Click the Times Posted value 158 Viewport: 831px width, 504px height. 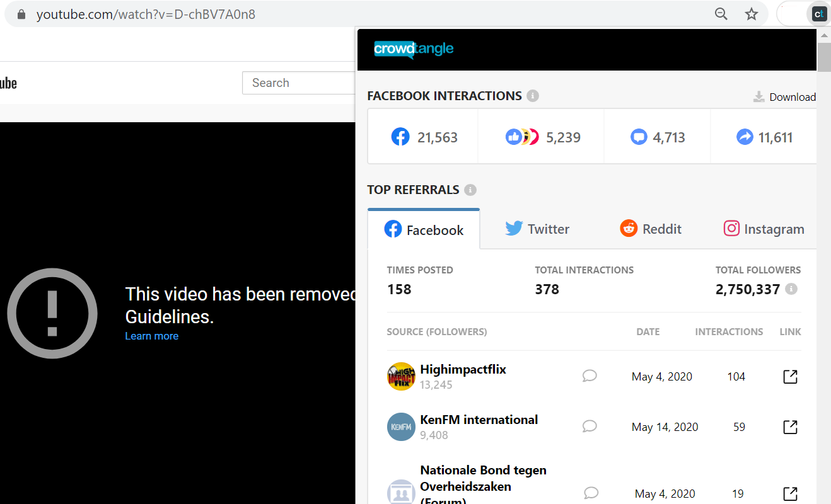tap(399, 289)
